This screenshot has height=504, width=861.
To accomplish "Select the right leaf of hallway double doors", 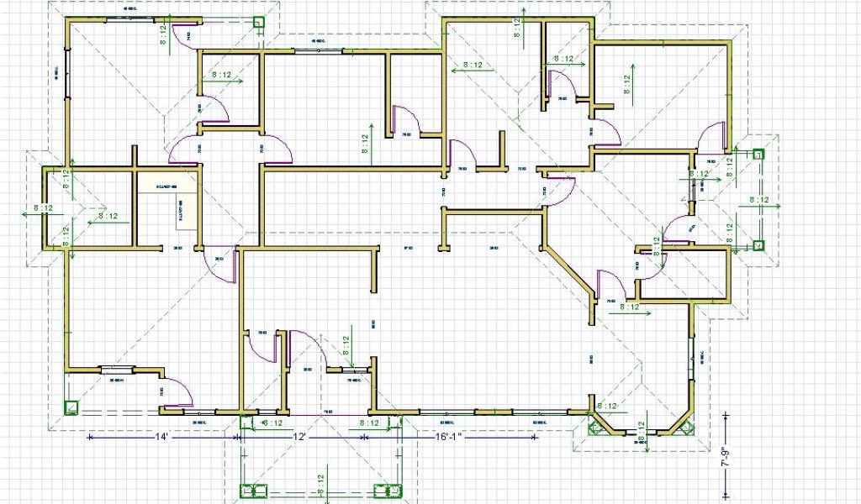I will [276, 151].
